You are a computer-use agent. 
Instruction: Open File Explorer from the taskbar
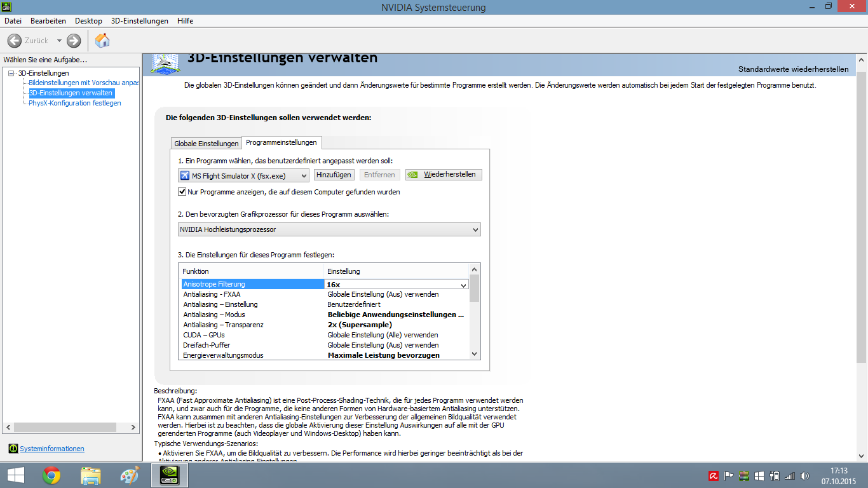click(91, 475)
